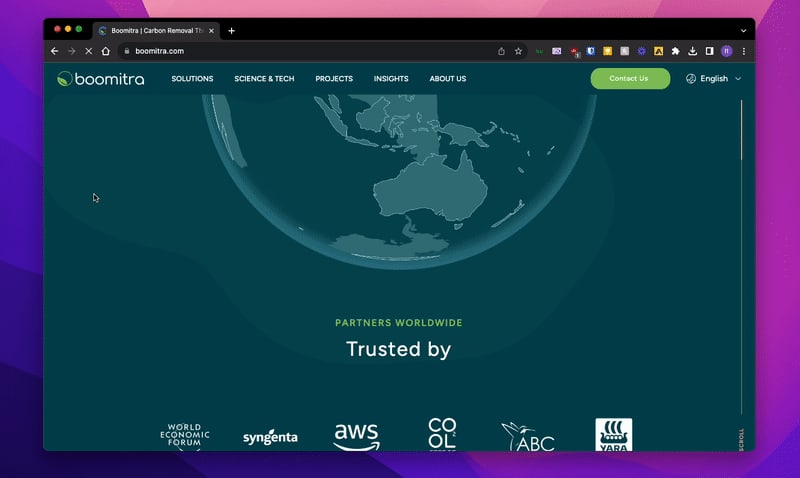Share this page via share icon

click(502, 51)
